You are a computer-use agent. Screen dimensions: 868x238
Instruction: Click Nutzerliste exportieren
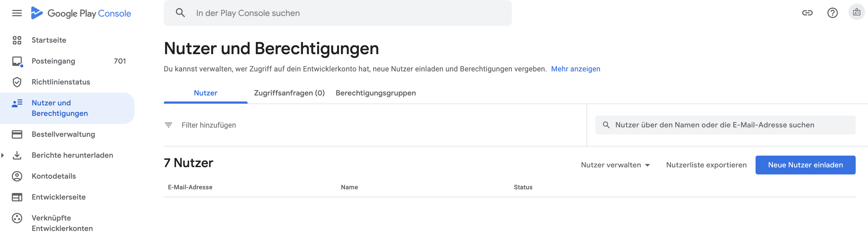tap(706, 165)
